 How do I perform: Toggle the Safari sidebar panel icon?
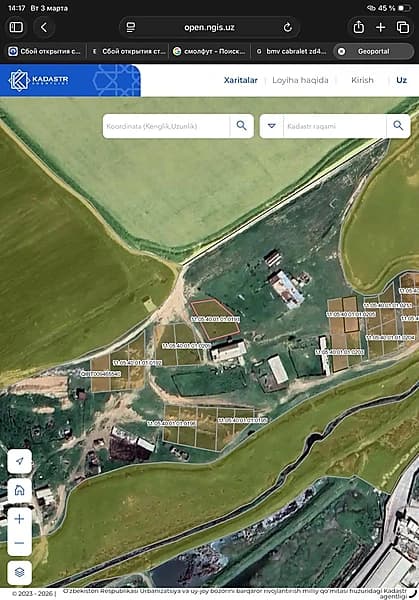pyautogui.click(x=16, y=27)
